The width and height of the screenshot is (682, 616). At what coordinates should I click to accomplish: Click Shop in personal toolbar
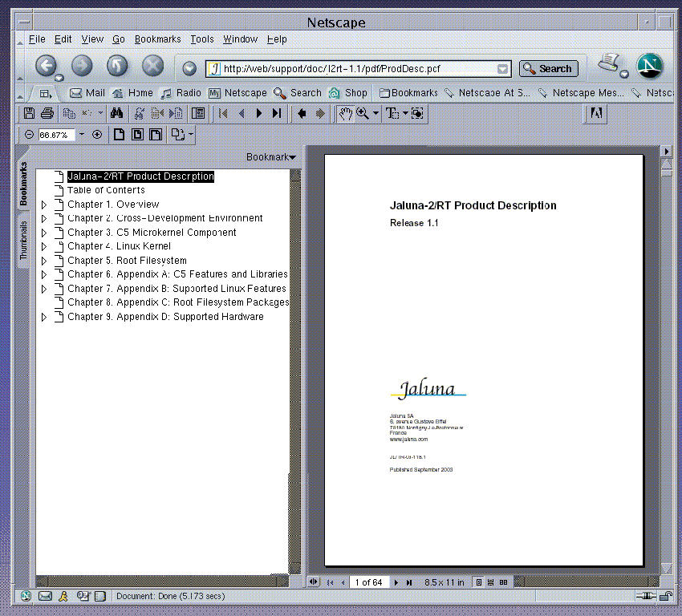[x=348, y=92]
